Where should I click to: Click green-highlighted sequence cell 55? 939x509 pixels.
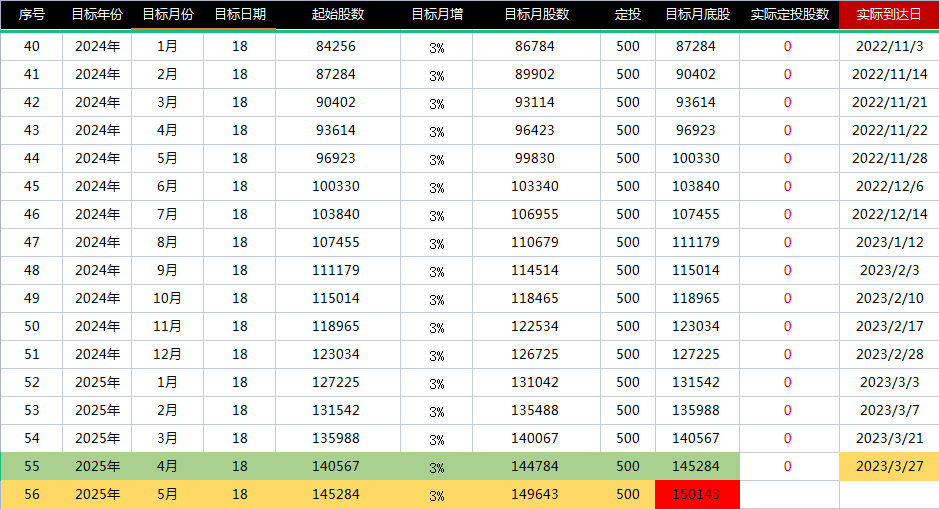31,466
